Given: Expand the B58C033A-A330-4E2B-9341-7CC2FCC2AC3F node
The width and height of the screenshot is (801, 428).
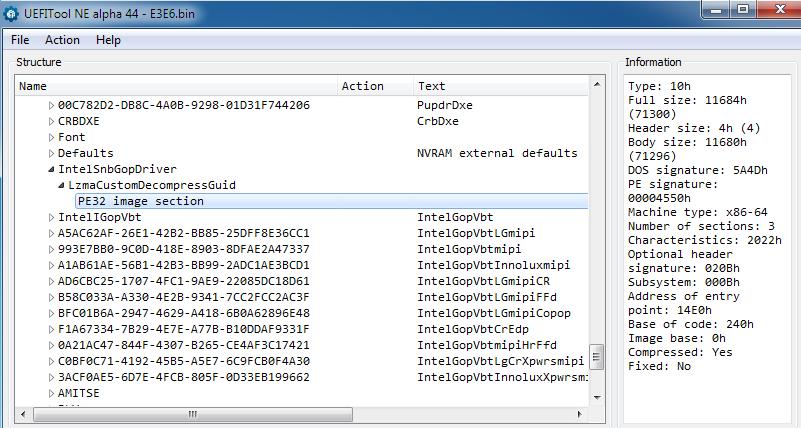Looking at the screenshot, I should point(51,297).
